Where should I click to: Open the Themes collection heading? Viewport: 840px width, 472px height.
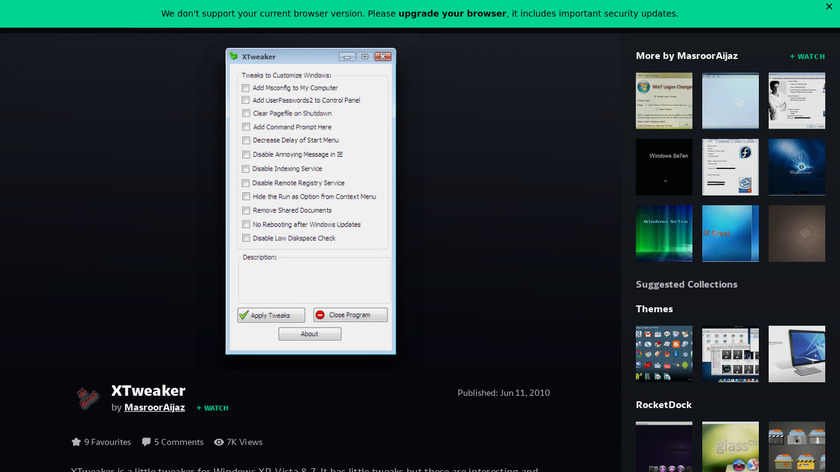pyautogui.click(x=654, y=309)
